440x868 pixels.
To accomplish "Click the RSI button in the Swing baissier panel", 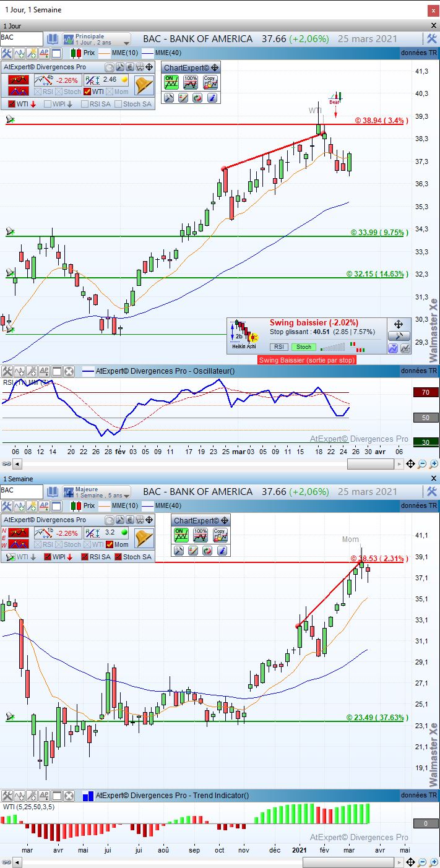I will tap(279, 347).
